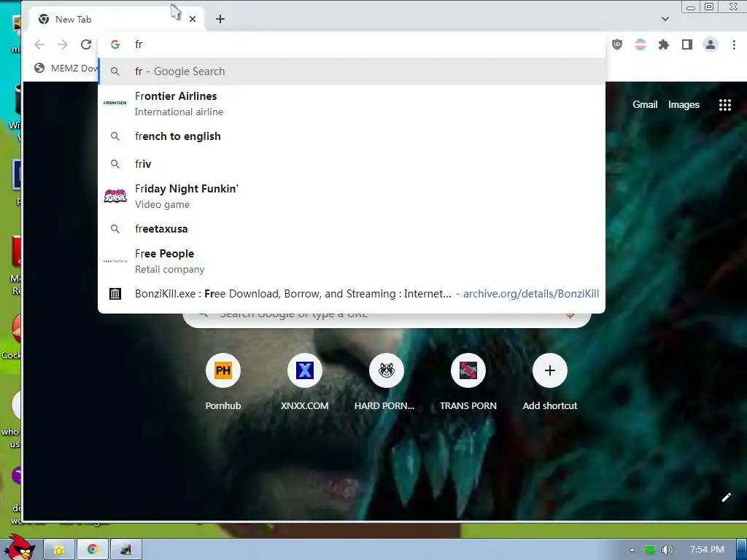The image size is (747, 560).
Task: Click the Google G icon in omnibox
Action: 115,44
